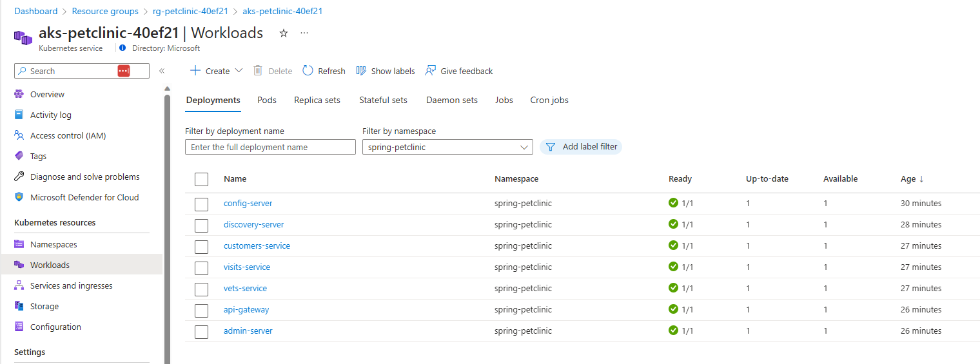Check the config-server deployment checkbox
980x364 pixels.
click(x=201, y=204)
